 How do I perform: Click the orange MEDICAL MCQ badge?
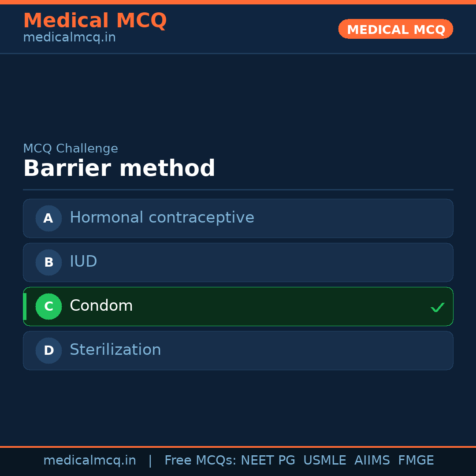[395, 29]
